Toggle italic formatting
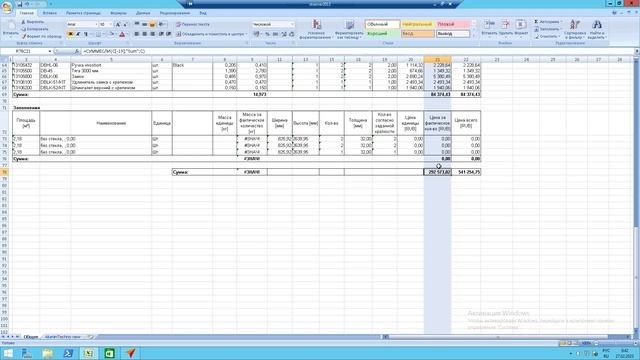The width and height of the screenshot is (640, 360). (x=78, y=34)
